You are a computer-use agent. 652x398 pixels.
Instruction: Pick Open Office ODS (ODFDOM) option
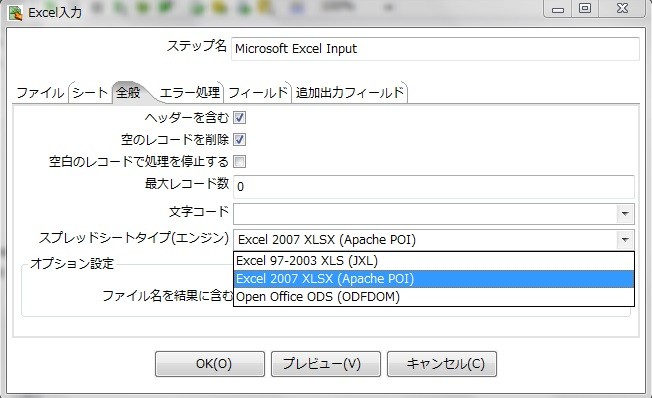coord(434,297)
